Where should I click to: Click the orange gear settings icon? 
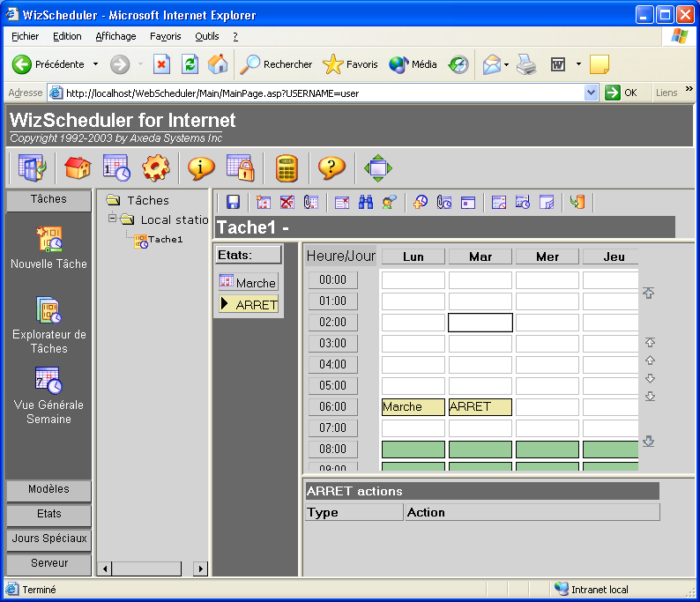pyautogui.click(x=155, y=168)
